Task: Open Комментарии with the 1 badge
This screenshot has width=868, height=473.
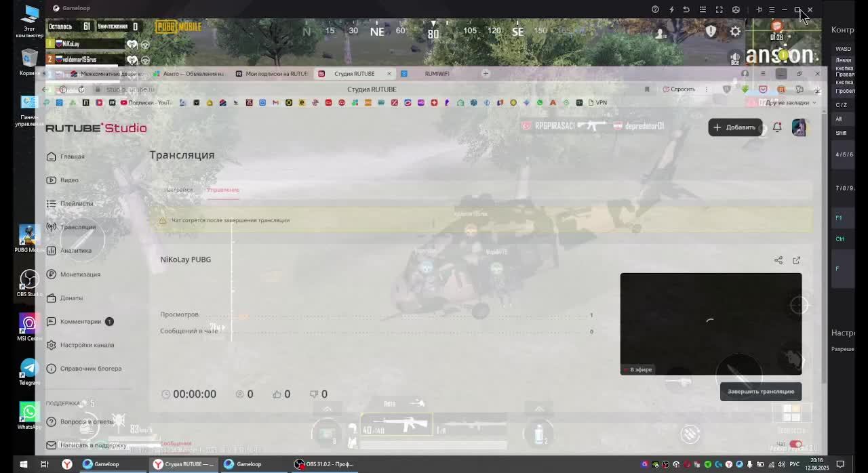Action: click(80, 321)
